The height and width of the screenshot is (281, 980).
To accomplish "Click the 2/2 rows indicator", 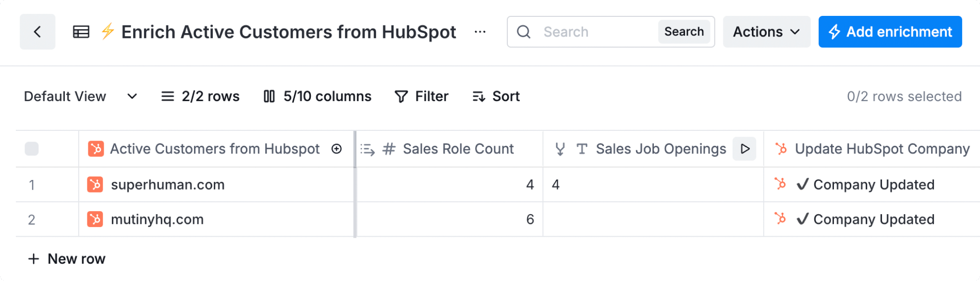I will tap(200, 97).
